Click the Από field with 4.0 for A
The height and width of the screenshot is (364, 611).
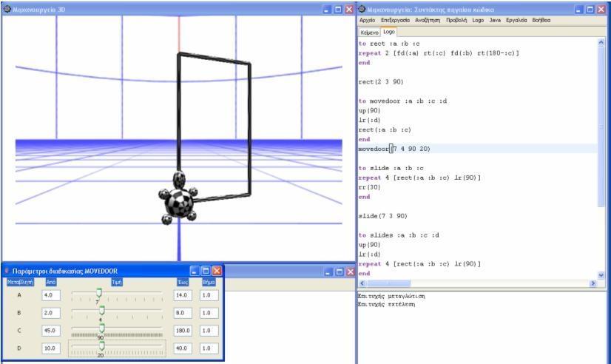pyautogui.click(x=51, y=295)
